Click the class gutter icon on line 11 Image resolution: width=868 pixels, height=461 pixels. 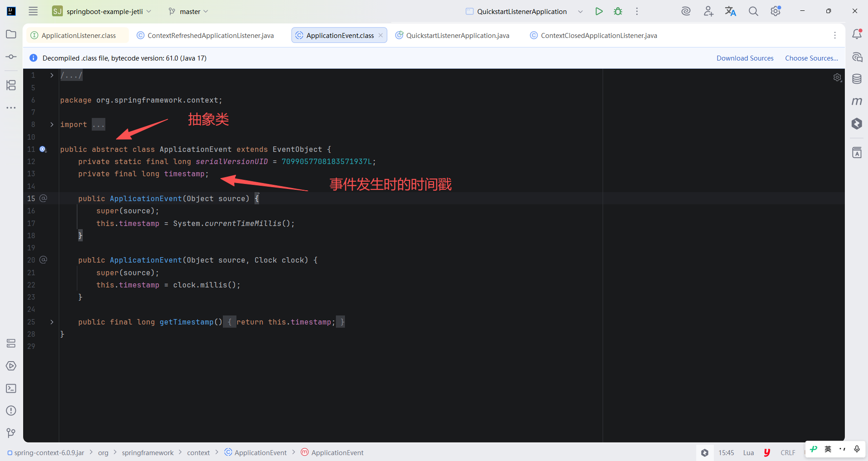[x=43, y=149]
